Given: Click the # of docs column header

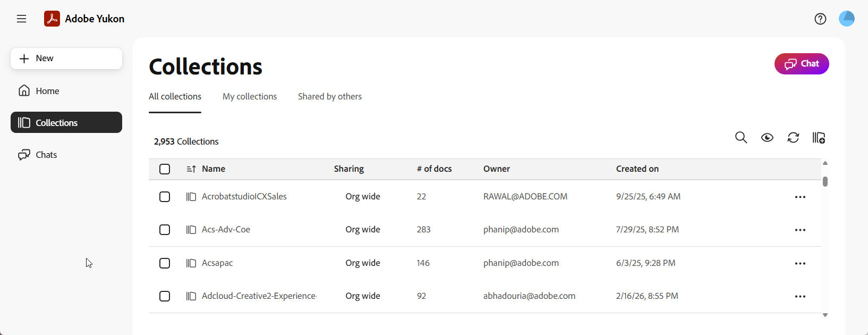Looking at the screenshot, I should [x=435, y=169].
